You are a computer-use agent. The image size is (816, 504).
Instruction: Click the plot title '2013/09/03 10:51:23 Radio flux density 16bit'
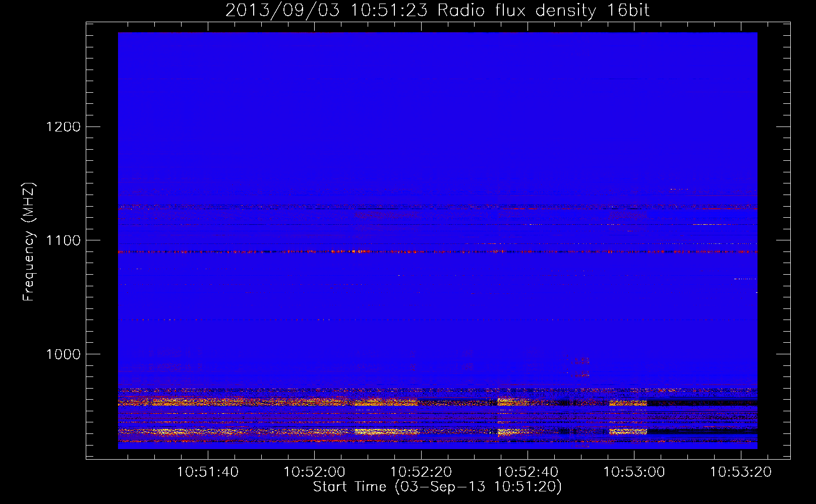(437, 10)
